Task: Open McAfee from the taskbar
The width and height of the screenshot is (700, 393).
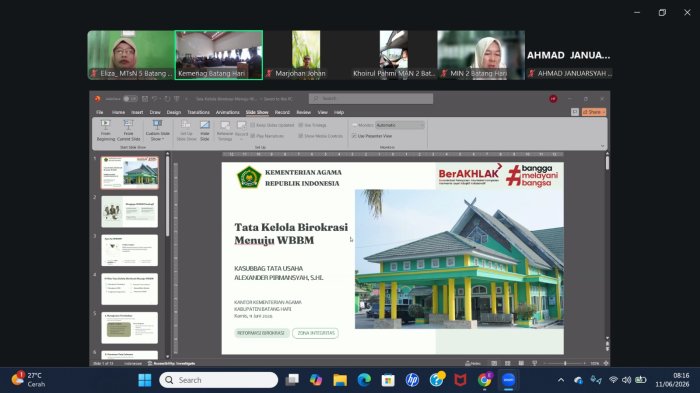Action: coord(460,380)
